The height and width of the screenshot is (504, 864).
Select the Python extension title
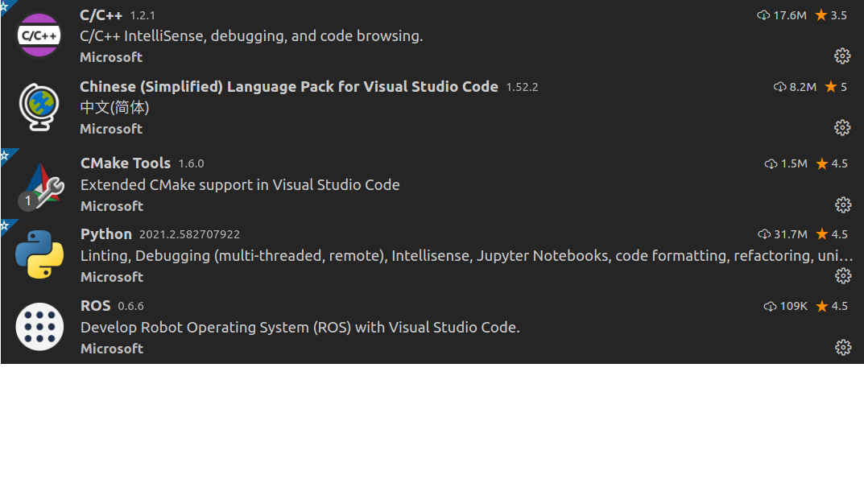point(106,234)
